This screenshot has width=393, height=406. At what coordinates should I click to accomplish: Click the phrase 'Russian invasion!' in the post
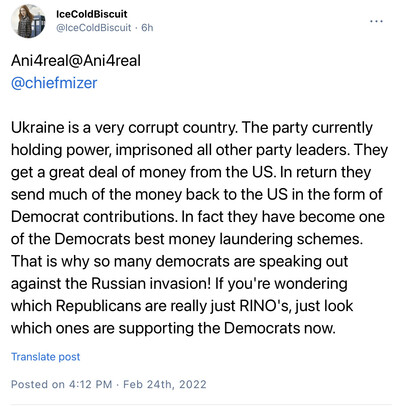click(x=151, y=284)
